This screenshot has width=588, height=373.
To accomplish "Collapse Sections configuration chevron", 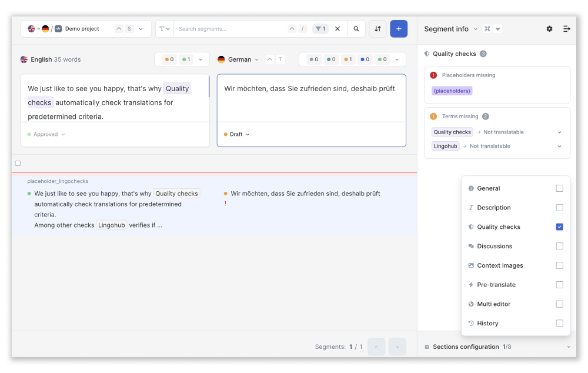I will tap(569, 347).
